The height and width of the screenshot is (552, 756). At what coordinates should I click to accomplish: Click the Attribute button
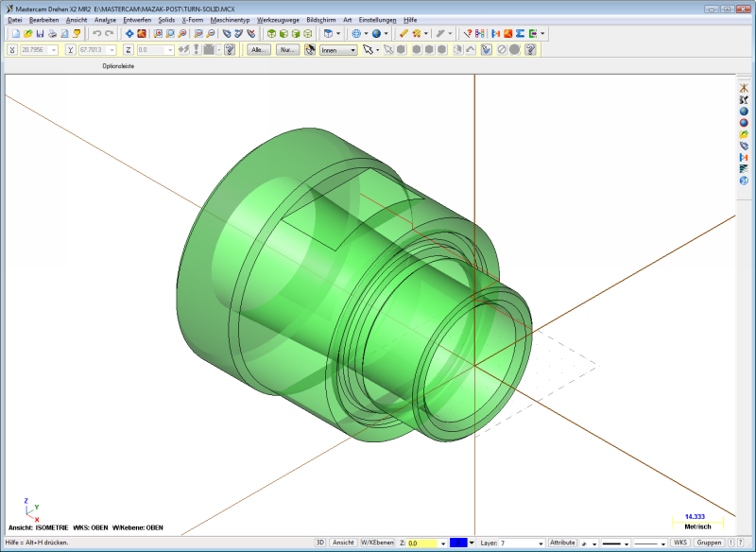[562, 543]
